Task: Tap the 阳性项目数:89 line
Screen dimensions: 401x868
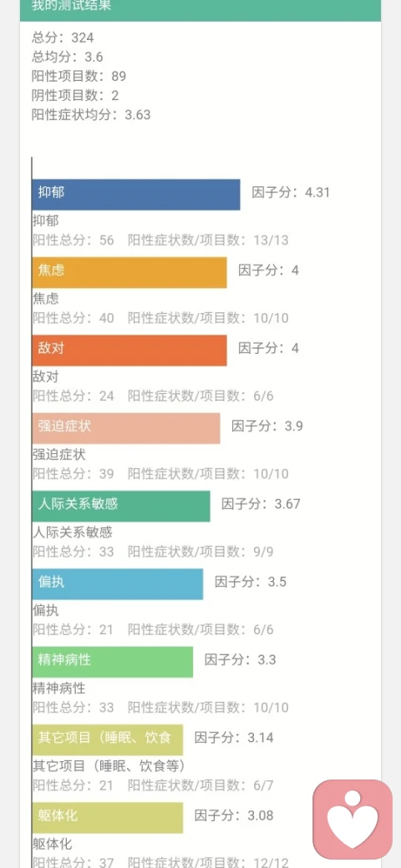Action: (79, 76)
